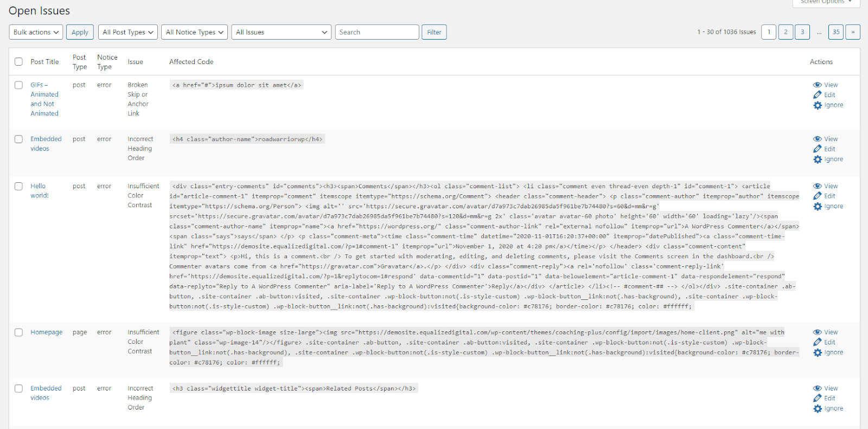Click into the Search input field
This screenshot has width=868, height=429.
pyautogui.click(x=376, y=32)
